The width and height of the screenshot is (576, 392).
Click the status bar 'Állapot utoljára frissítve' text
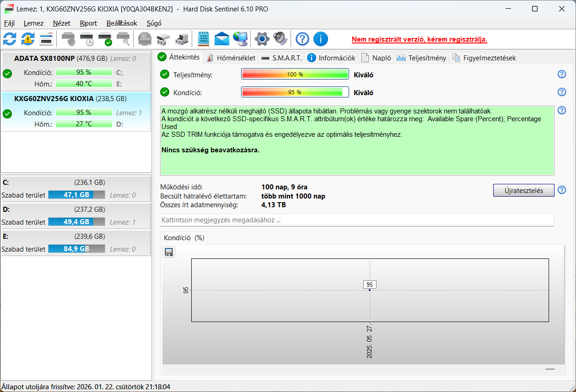pyautogui.click(x=86, y=387)
